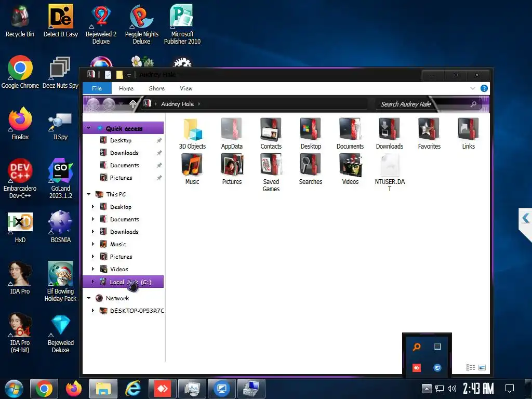Expand the DESKTOP-0P53R7C network node
This screenshot has height=399, width=532.
(x=93, y=311)
